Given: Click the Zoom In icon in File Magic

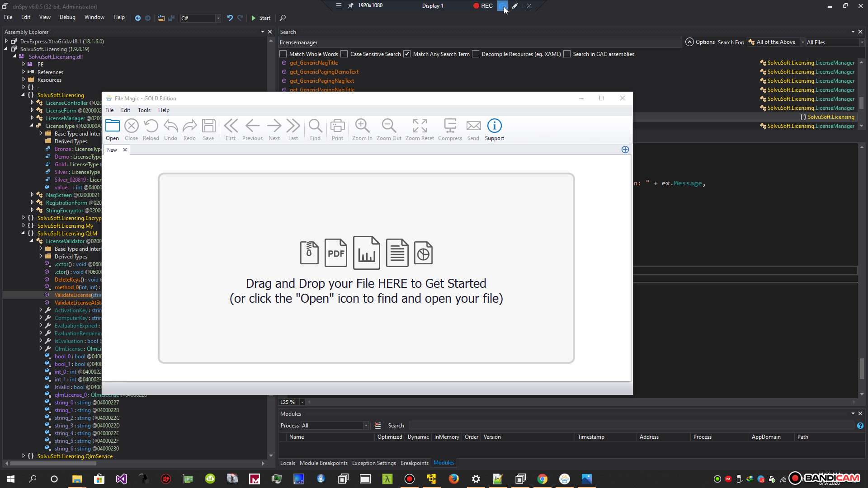Looking at the screenshot, I should pyautogui.click(x=362, y=126).
